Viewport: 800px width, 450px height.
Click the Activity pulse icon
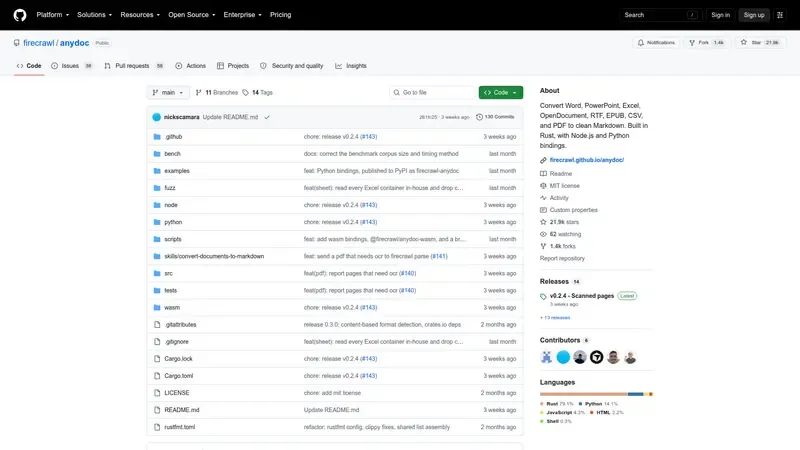(543, 198)
